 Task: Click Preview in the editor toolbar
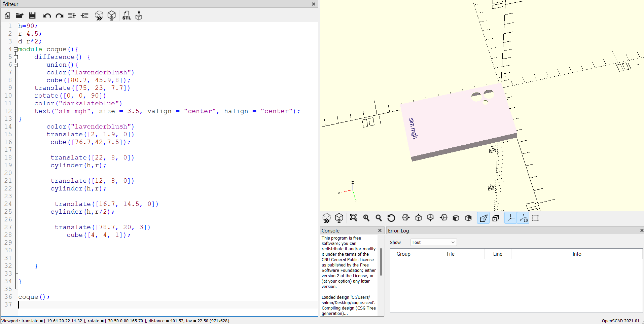point(99,15)
